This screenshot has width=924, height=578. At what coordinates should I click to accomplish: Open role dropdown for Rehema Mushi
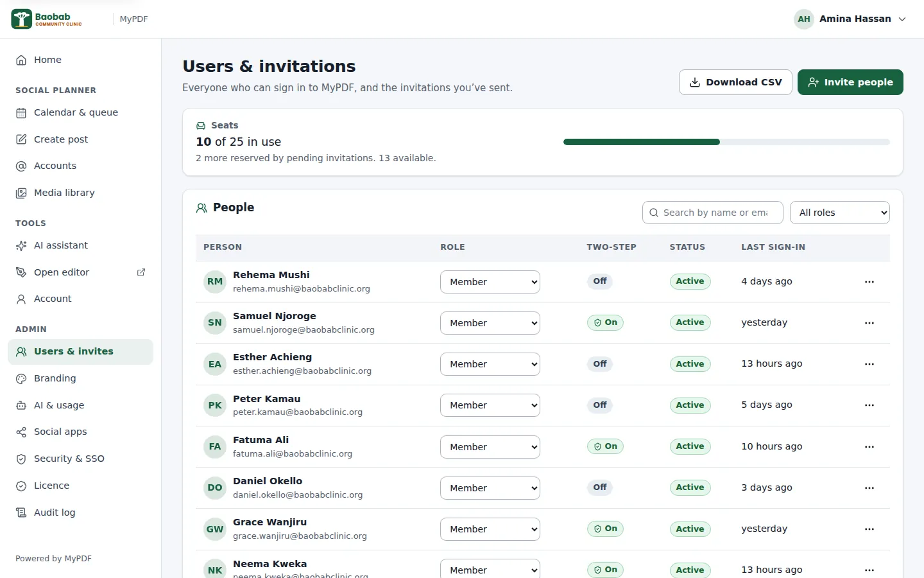[490, 282]
